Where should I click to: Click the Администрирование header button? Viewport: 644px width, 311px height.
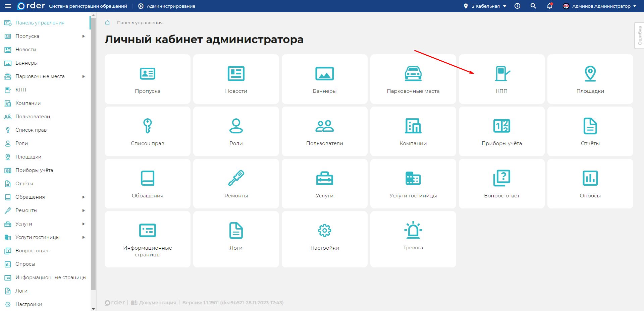(167, 6)
